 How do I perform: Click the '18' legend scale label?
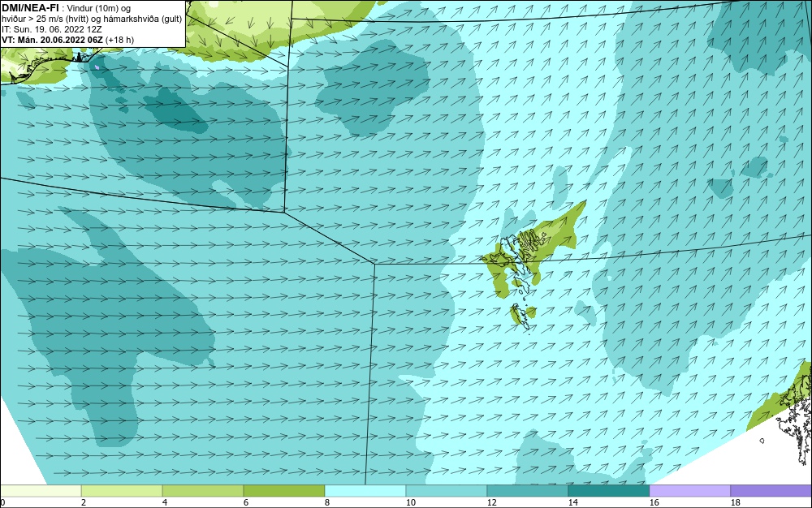(x=736, y=502)
